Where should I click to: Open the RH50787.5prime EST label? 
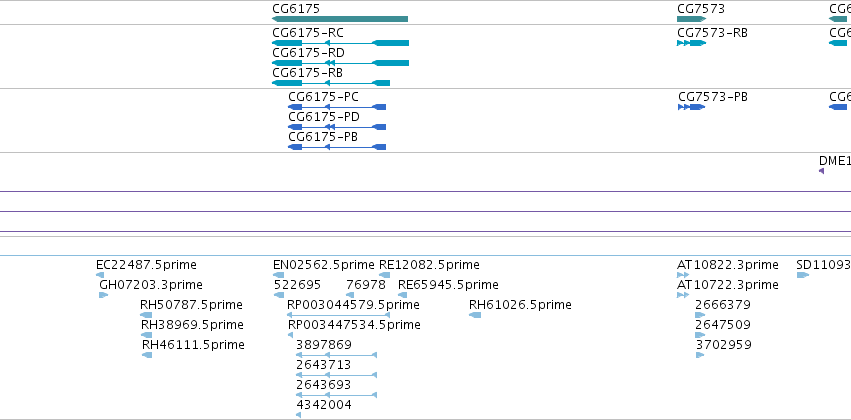pyautogui.click(x=191, y=305)
